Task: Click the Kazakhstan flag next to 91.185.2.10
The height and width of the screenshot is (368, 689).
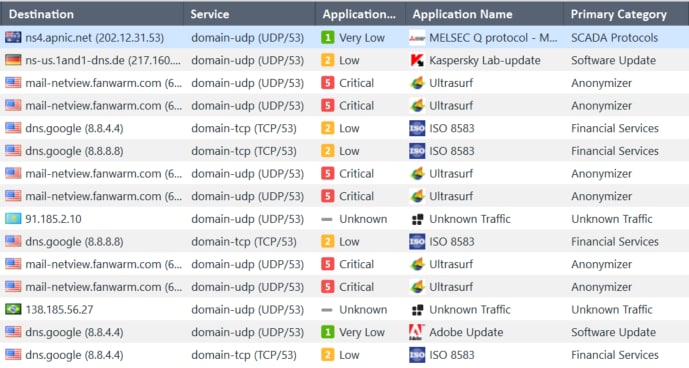Action: tap(13, 219)
